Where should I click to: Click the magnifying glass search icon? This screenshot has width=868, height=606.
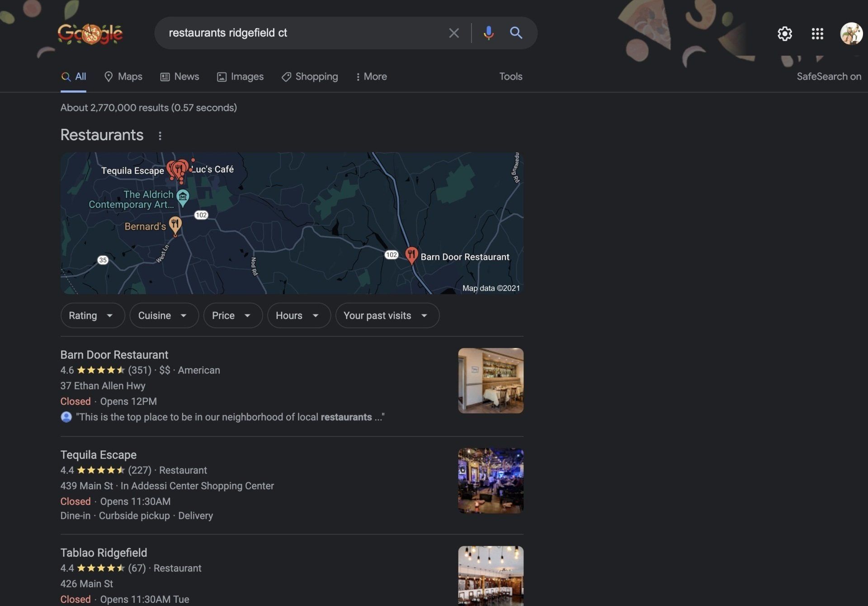(516, 33)
